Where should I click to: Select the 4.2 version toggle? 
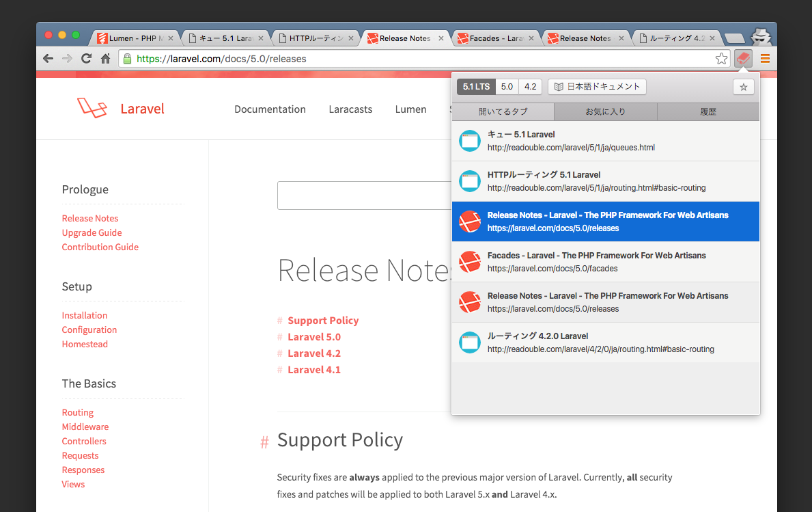(530, 87)
